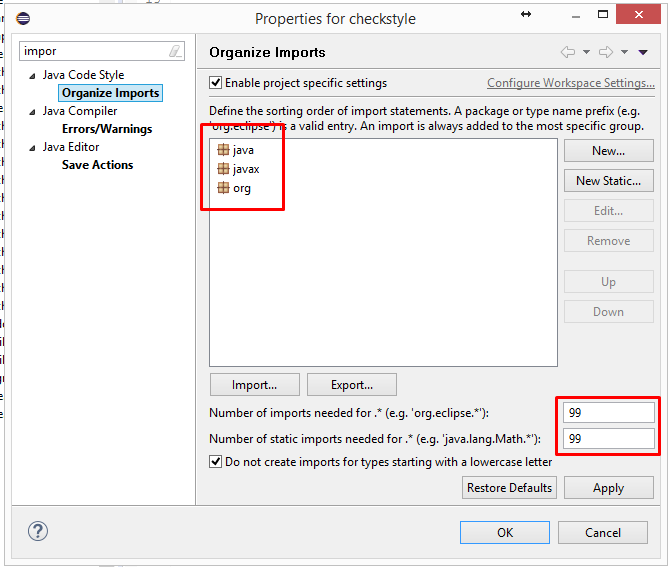The height and width of the screenshot is (567, 671).
Task: Click the Eclipse icon in title bar
Action: click(23, 18)
